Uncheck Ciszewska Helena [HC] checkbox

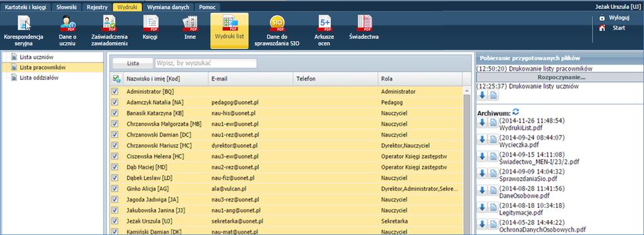pyautogui.click(x=115, y=156)
